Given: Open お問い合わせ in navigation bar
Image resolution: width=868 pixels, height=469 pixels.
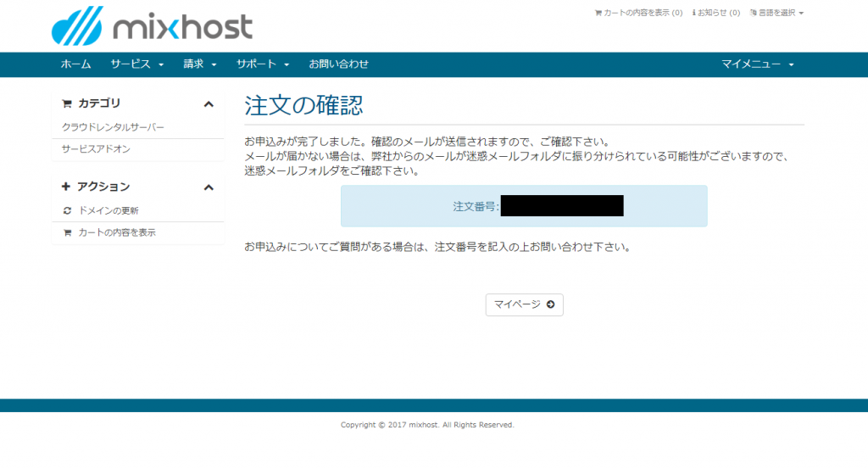Looking at the screenshot, I should (338, 64).
